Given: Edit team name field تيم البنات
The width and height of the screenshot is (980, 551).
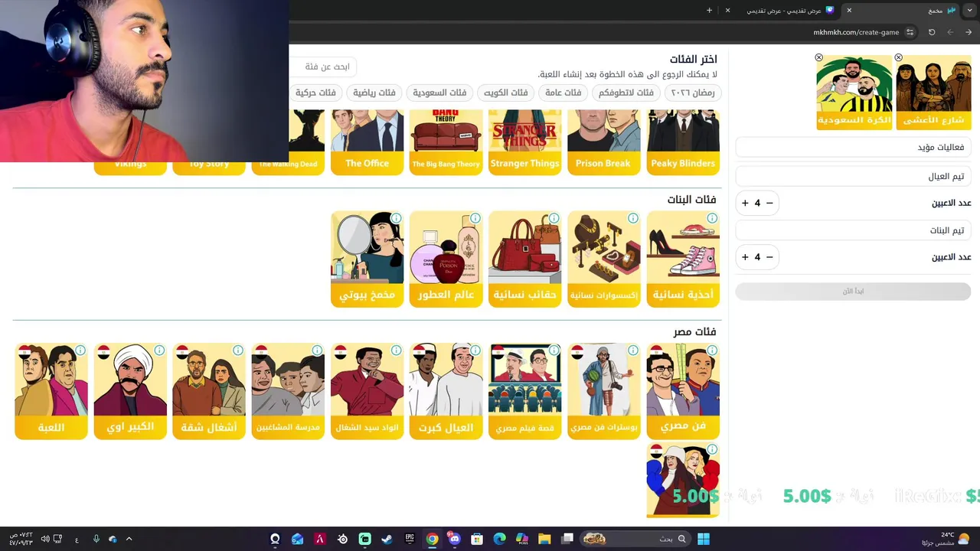Looking at the screenshot, I should 853,230.
